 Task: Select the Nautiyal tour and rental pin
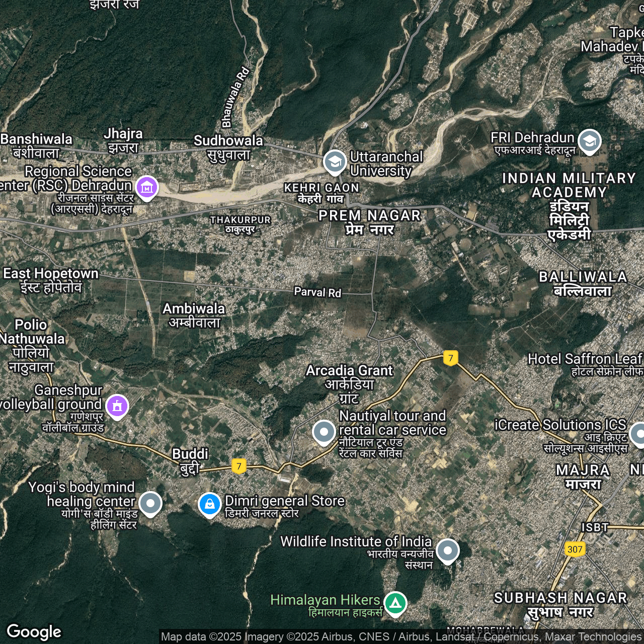[x=324, y=432]
